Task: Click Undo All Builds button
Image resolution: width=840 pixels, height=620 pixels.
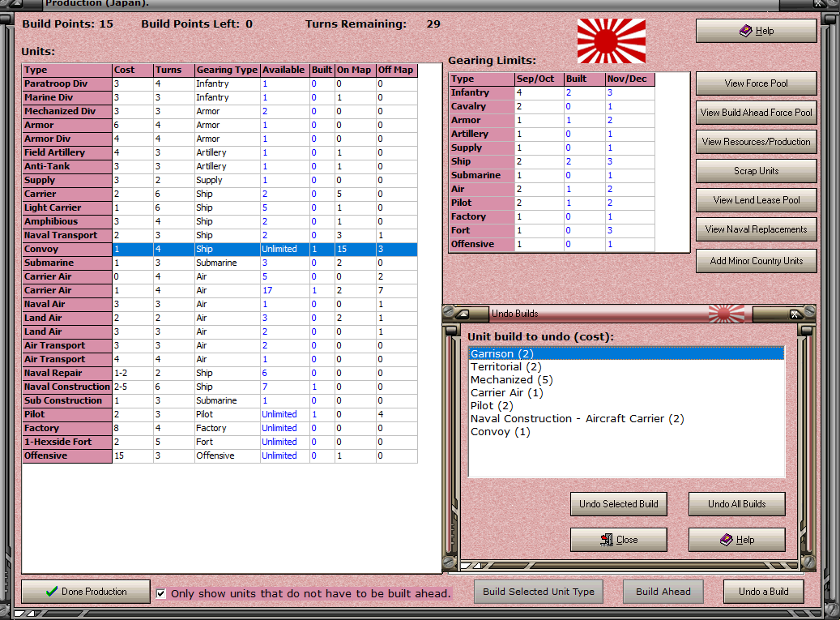Action: click(x=736, y=504)
